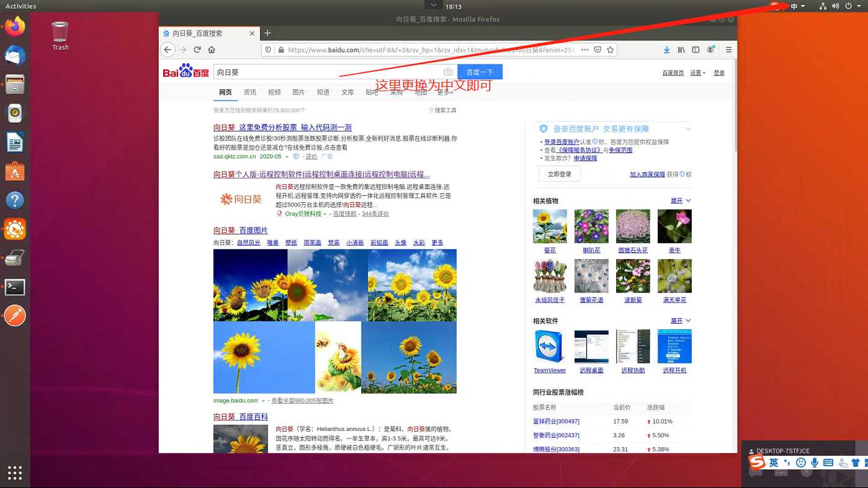The height and width of the screenshot is (488, 868).
Task: Open Files manager in the dock
Action: coord(15,84)
